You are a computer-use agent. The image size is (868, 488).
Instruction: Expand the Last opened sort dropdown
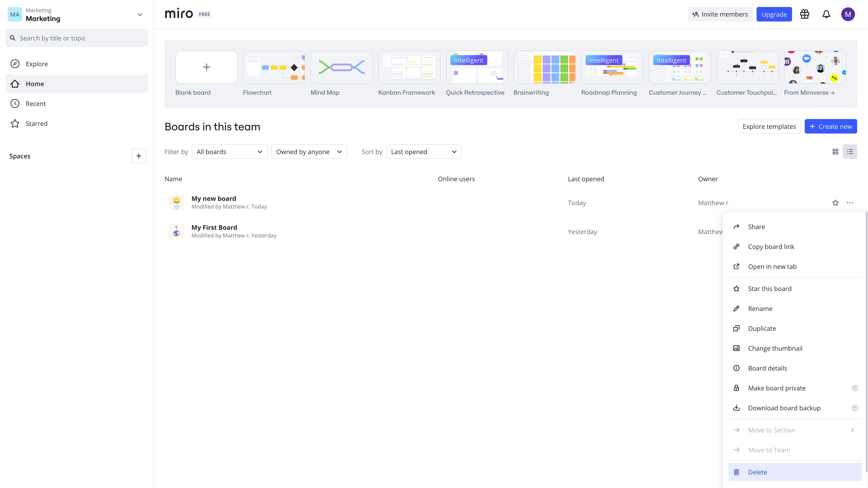[424, 152]
